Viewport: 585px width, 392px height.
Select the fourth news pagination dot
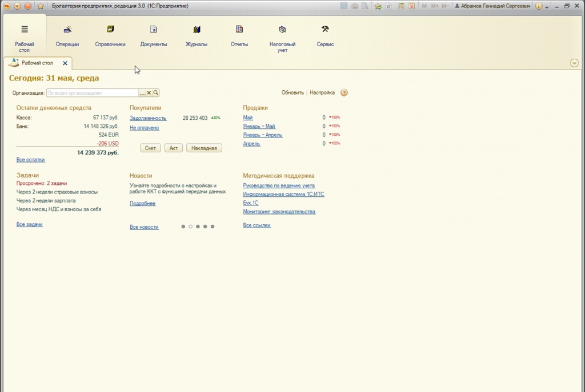205,227
